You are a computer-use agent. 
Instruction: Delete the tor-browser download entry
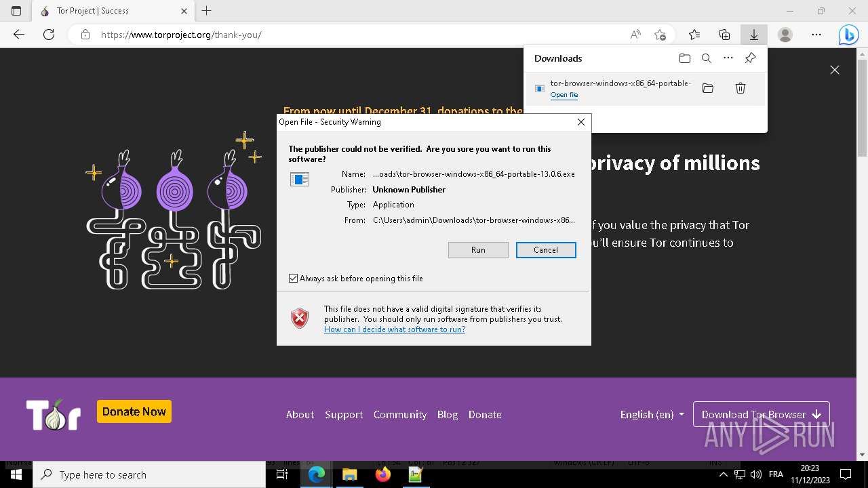click(x=741, y=88)
